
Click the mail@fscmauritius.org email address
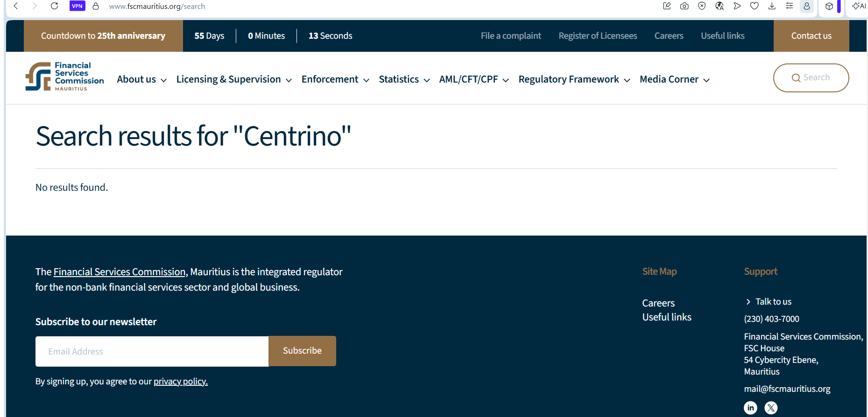pyautogui.click(x=787, y=389)
